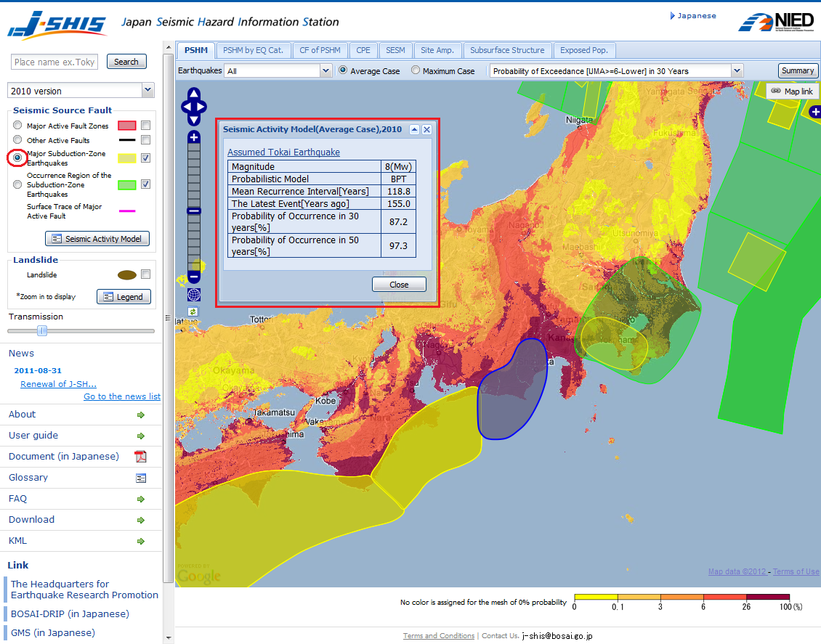Follow the Assumed Tokai Earthquake link

tap(284, 150)
